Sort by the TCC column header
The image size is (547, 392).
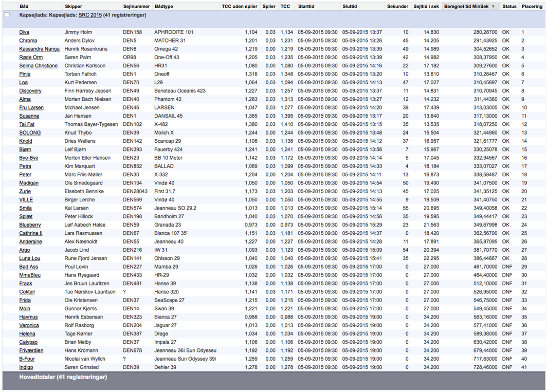(x=285, y=6)
